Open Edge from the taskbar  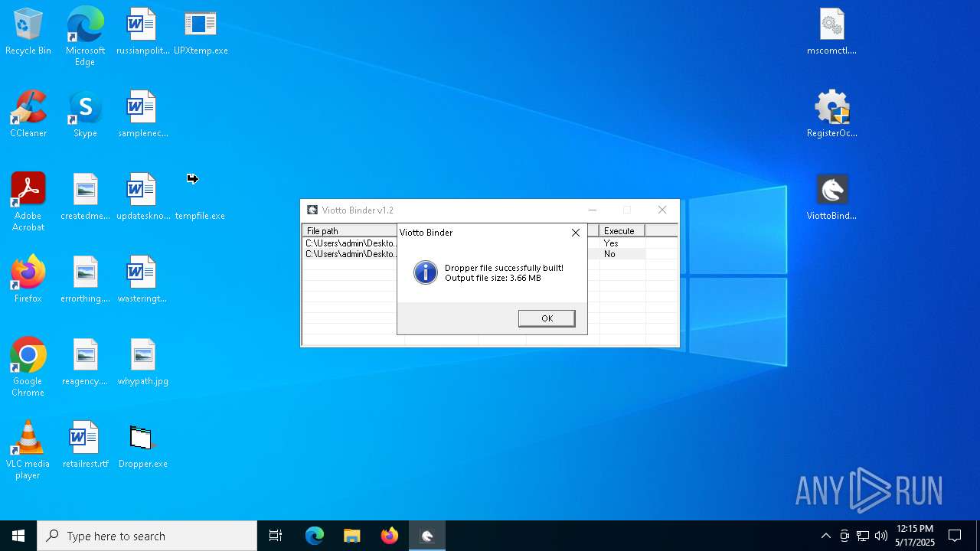click(314, 536)
